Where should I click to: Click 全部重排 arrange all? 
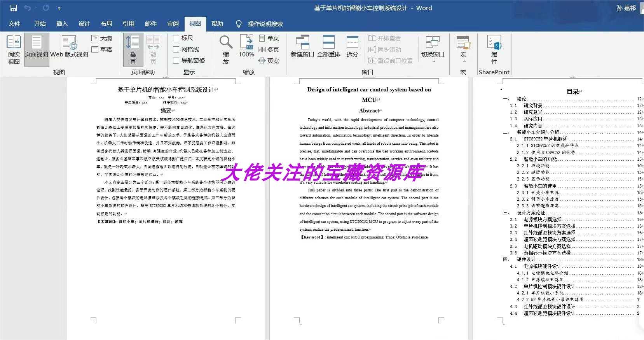[x=329, y=47]
